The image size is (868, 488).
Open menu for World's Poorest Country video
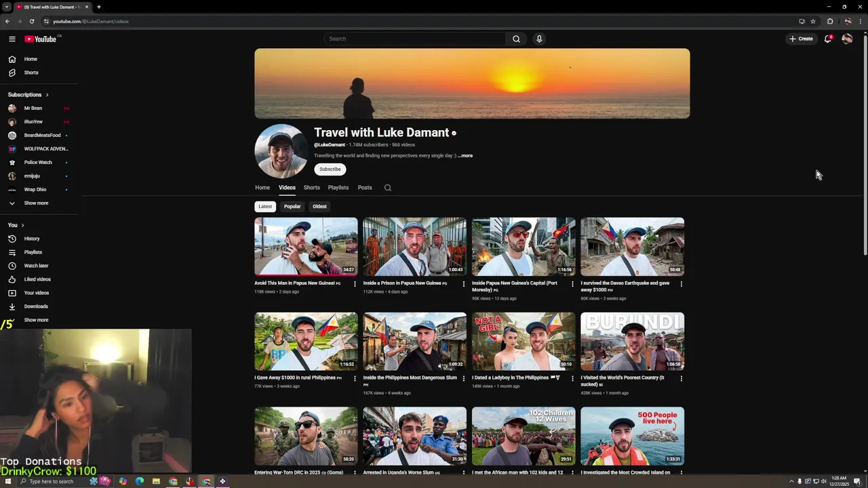pyautogui.click(x=681, y=378)
